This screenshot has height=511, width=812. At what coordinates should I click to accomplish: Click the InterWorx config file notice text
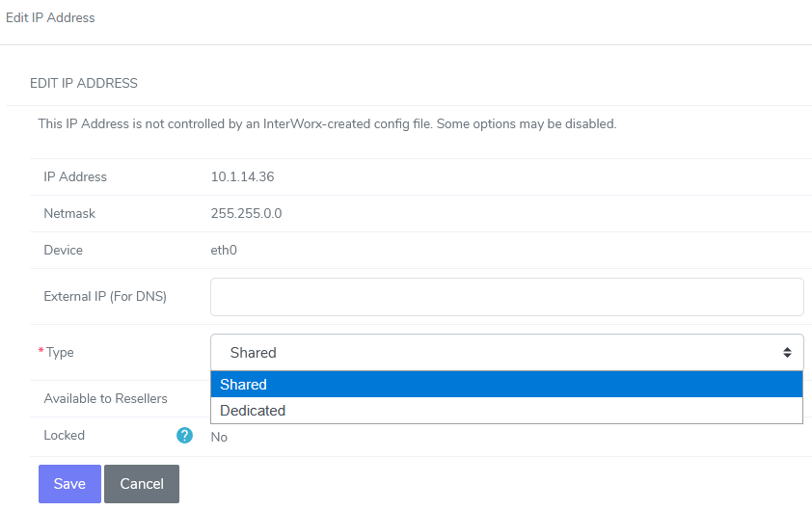pos(327,124)
